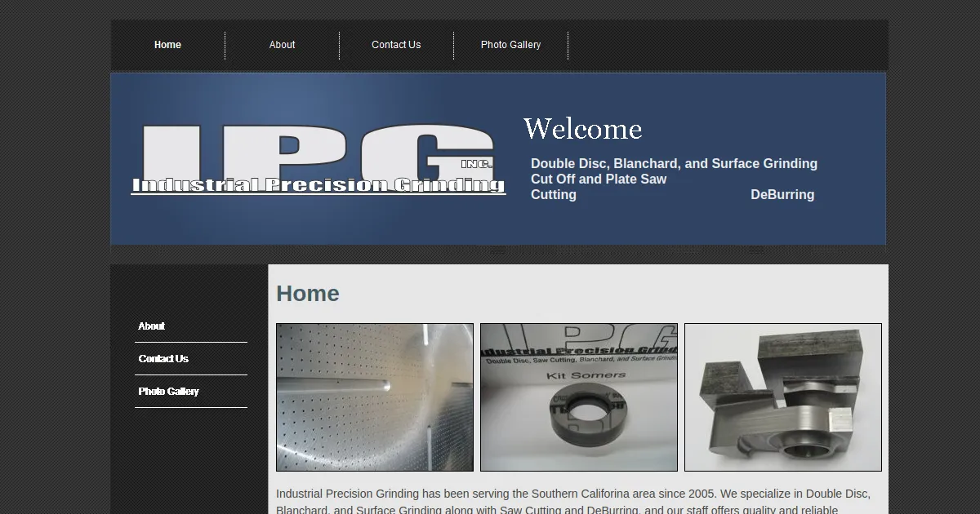Go to About in the top navigation bar

(x=283, y=45)
